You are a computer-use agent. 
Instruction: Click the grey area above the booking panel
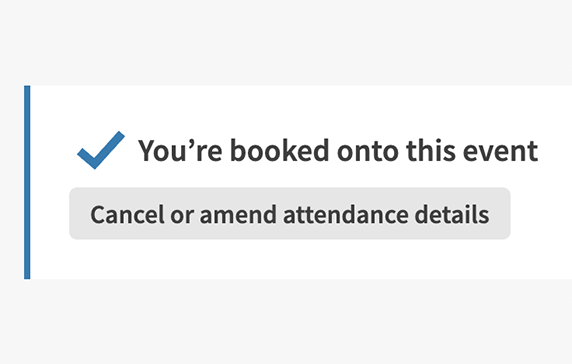(286, 40)
